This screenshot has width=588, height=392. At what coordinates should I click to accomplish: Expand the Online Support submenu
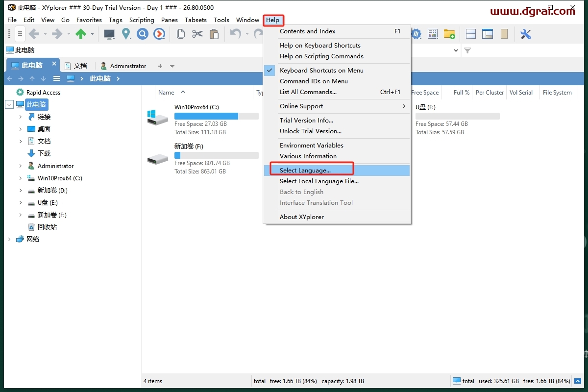pyautogui.click(x=337, y=106)
